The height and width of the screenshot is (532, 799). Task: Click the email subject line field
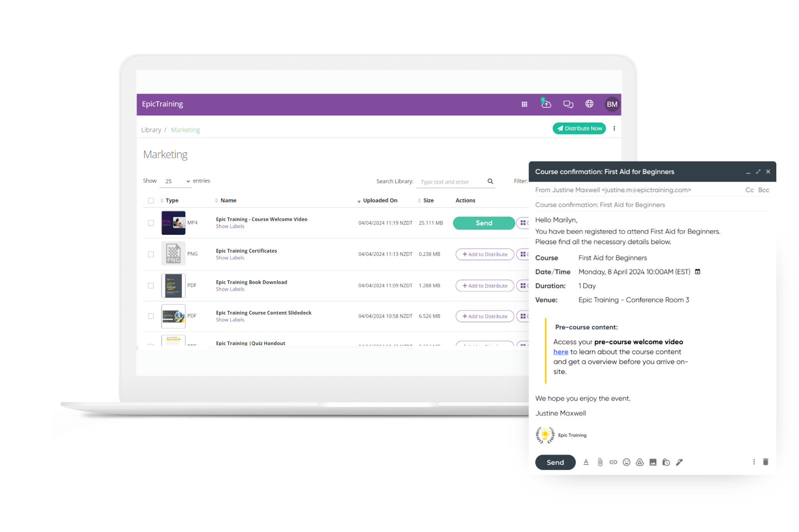click(652, 205)
